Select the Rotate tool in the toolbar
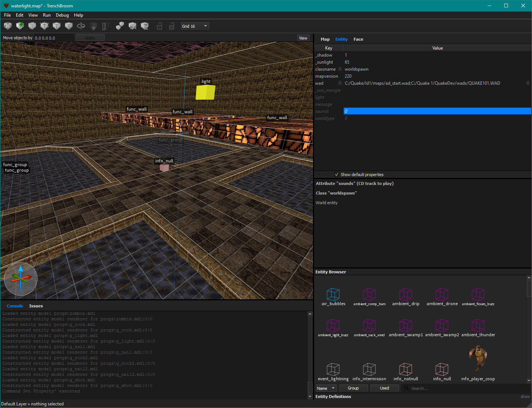This screenshot has width=532, height=408. pyautogui.click(x=81, y=26)
